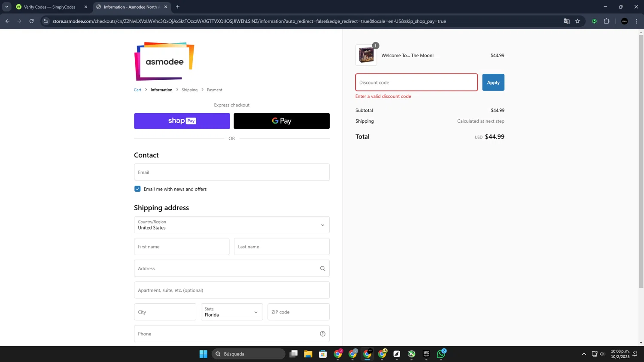The image size is (644, 362).
Task: Click the Discount code field
Action: point(416,82)
